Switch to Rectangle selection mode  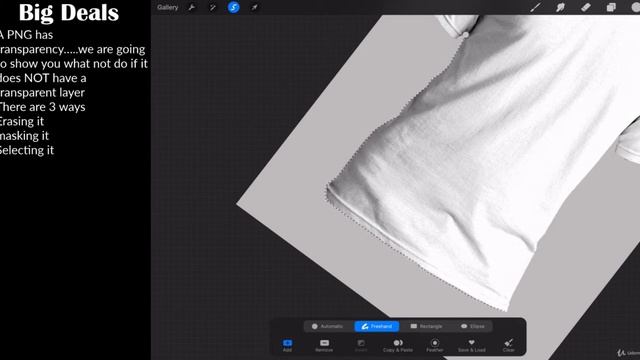pyautogui.click(x=426, y=326)
